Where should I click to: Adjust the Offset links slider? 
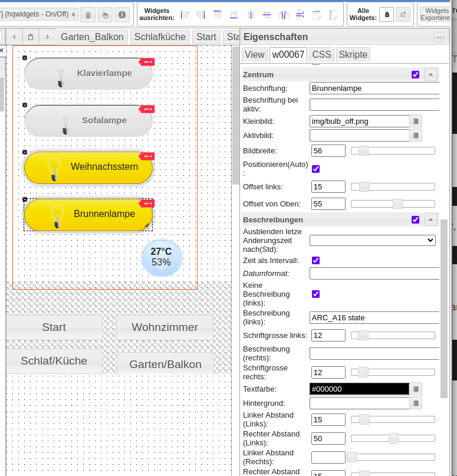pyautogui.click(x=393, y=187)
